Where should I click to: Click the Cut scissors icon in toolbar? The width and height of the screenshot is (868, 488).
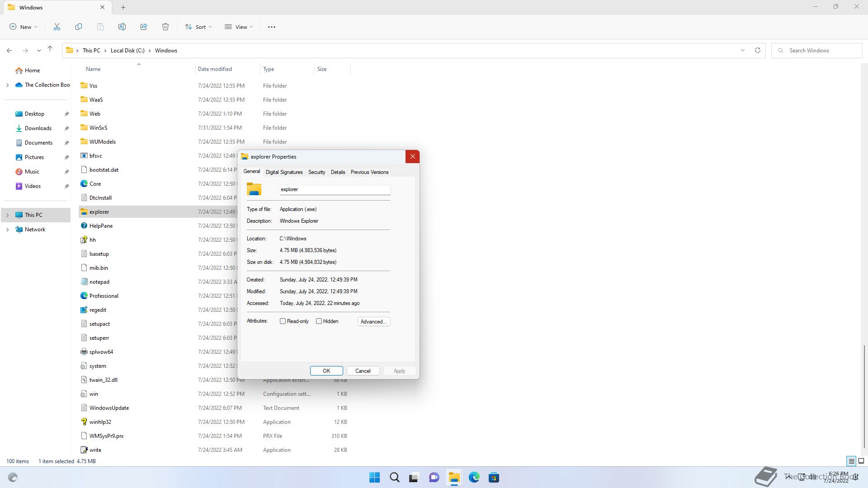tap(57, 27)
